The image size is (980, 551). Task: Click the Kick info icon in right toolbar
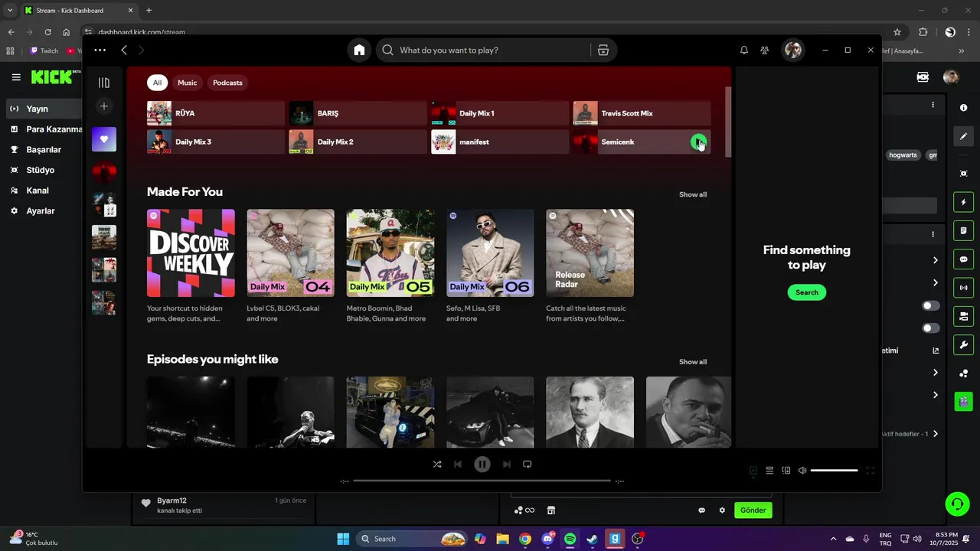pos(964,108)
